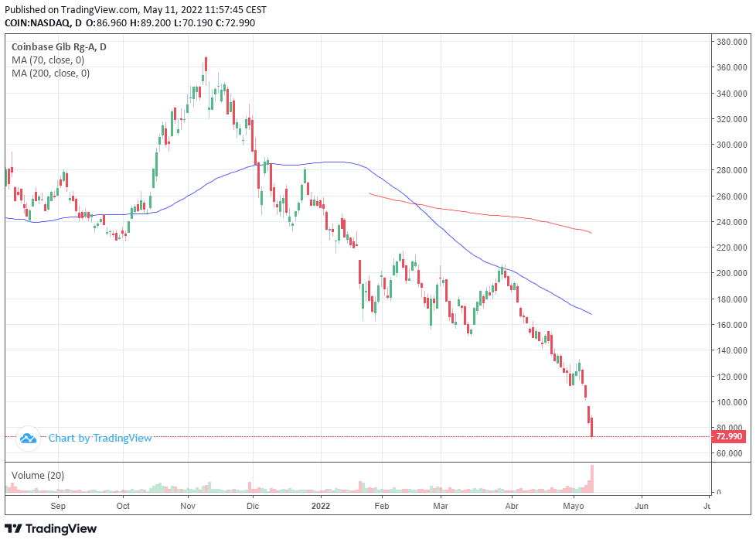
Task: Click the TradingView logo at bottom left
Action: click(50, 528)
